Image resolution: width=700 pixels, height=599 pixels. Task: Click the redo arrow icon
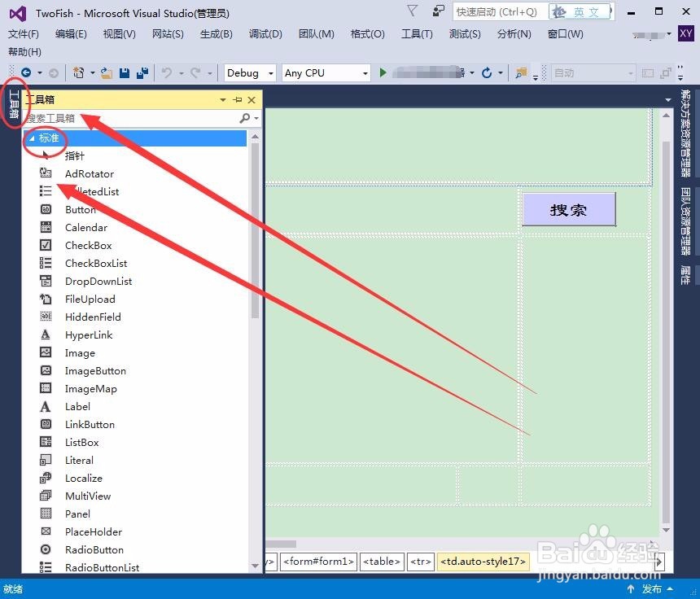[x=195, y=72]
